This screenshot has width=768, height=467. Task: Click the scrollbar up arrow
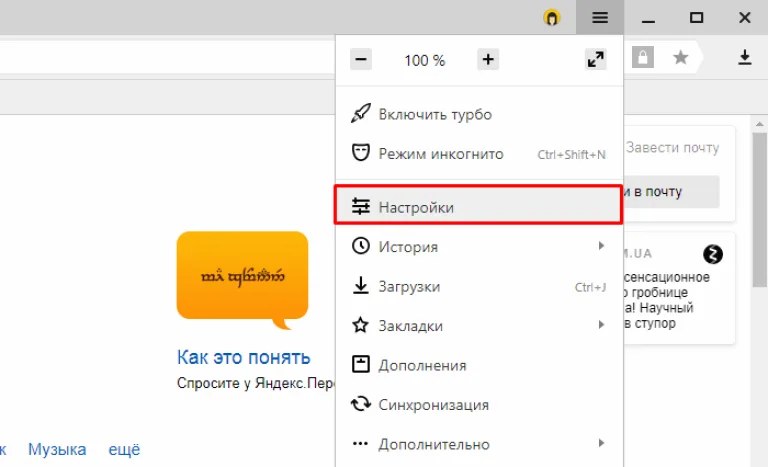click(760, 124)
